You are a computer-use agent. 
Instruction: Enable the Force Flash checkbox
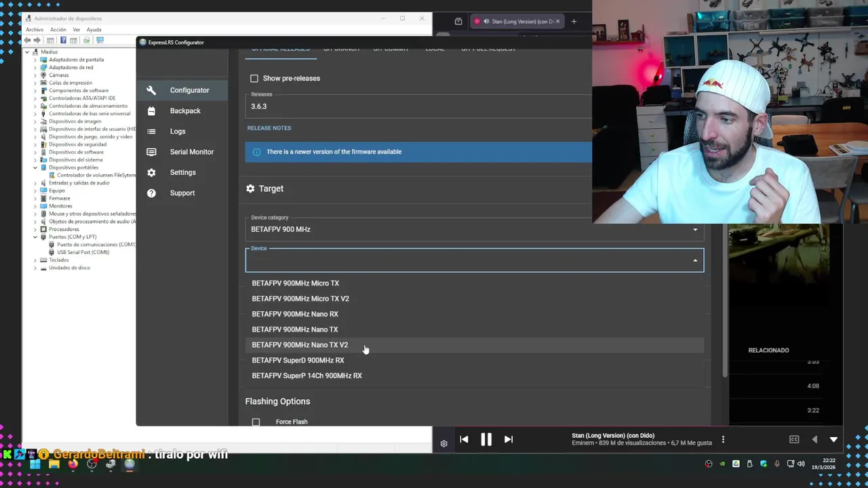(256, 422)
